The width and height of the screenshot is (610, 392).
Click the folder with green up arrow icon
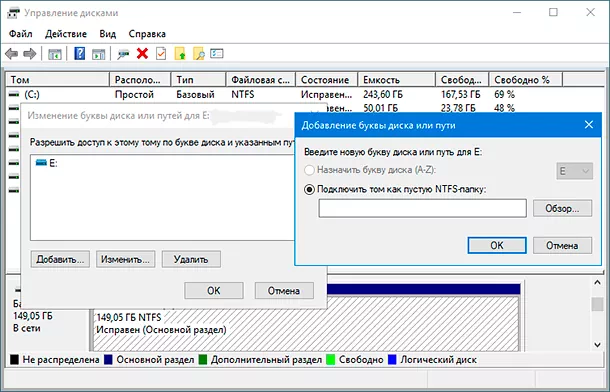(180, 54)
